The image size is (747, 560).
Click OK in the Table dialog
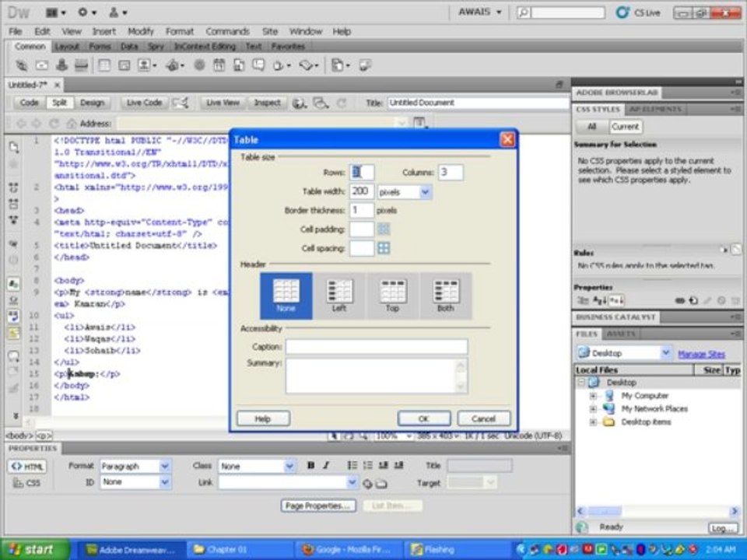point(424,418)
